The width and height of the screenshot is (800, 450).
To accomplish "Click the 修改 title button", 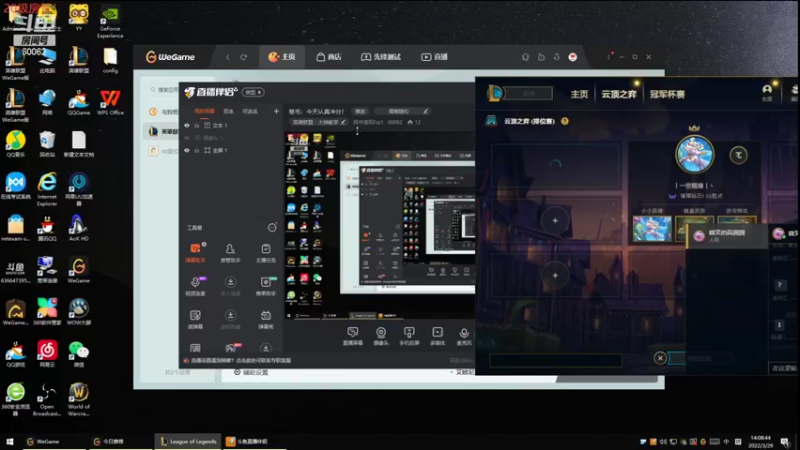I will click(x=360, y=111).
